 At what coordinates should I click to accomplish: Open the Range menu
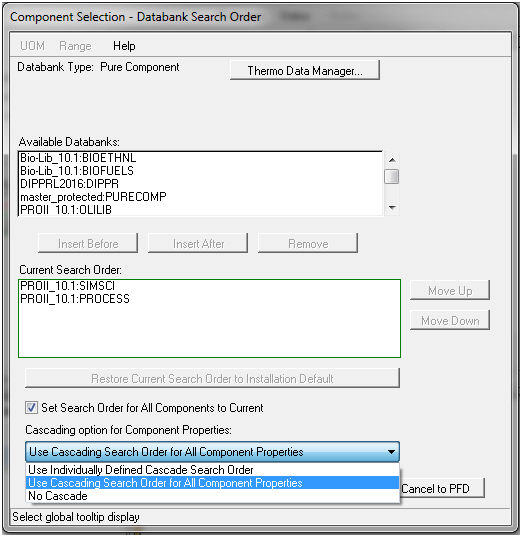point(75,46)
